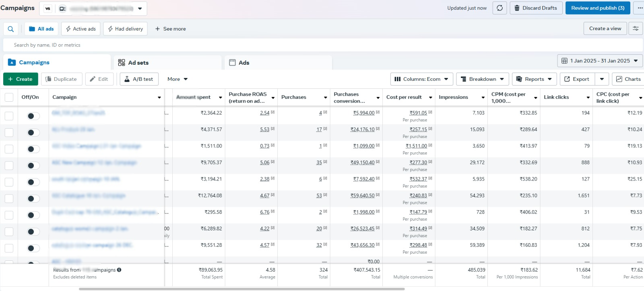Click the footnote icon beside 17 purchases
Image resolution: width=644 pixels, height=291 pixels.
tap(325, 129)
